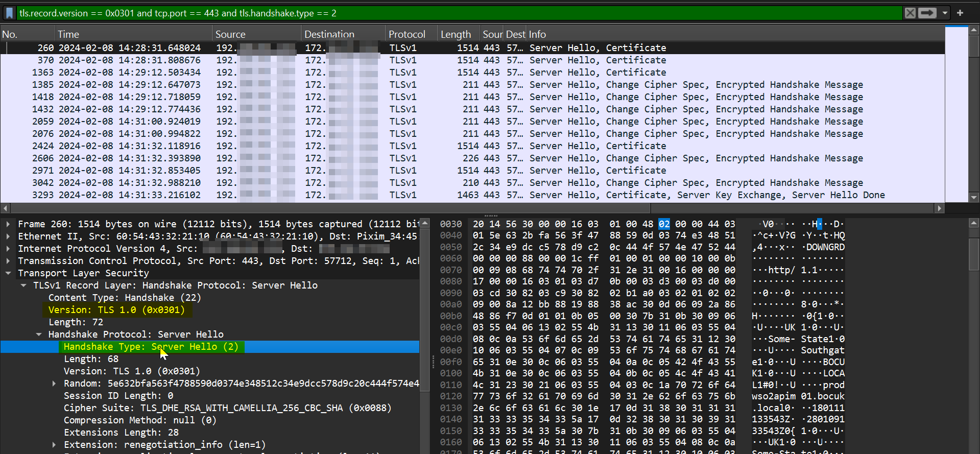The height and width of the screenshot is (454, 980).
Task: Collapse the Transport Layer Security section
Action: coord(8,273)
